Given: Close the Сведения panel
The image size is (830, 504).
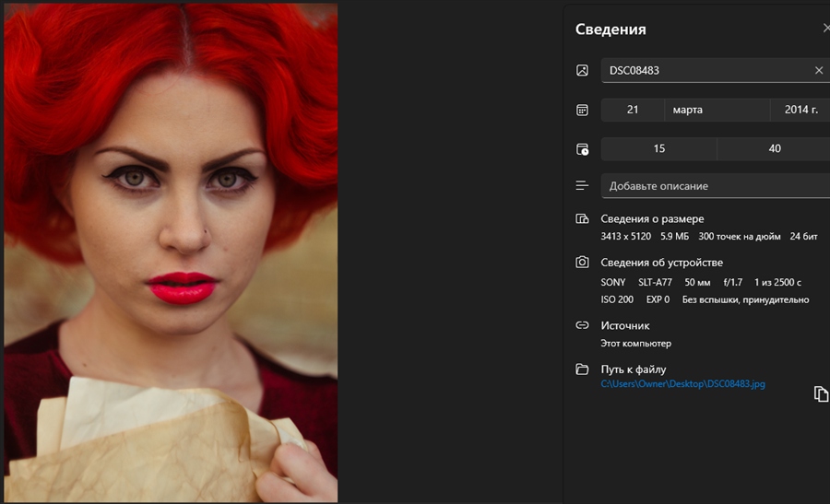Looking at the screenshot, I should 825,29.
